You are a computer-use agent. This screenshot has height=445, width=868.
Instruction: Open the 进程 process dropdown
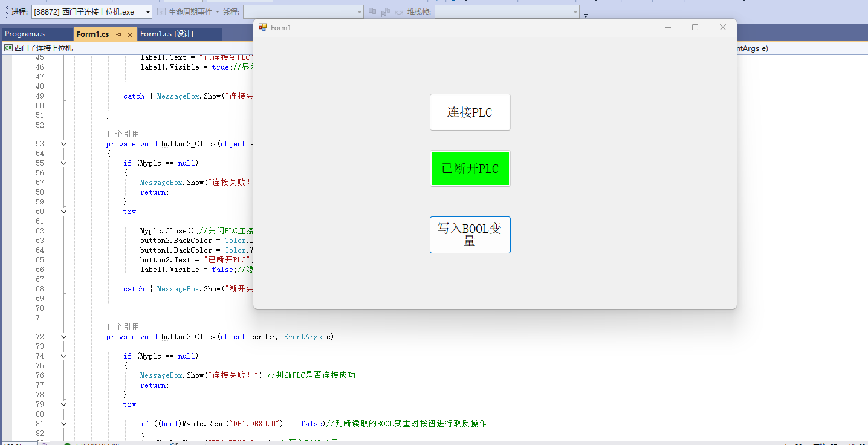coord(148,12)
